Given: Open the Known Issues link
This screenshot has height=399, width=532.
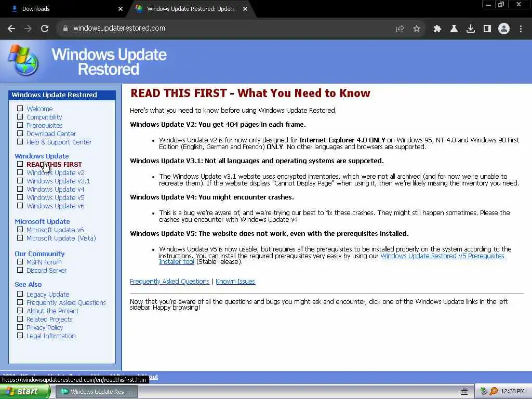Looking at the screenshot, I should (x=235, y=281).
